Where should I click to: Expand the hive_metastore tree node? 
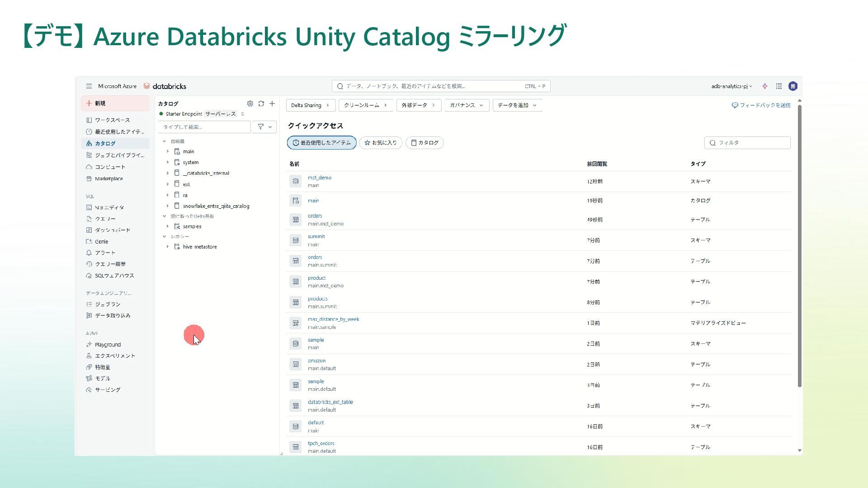click(168, 247)
